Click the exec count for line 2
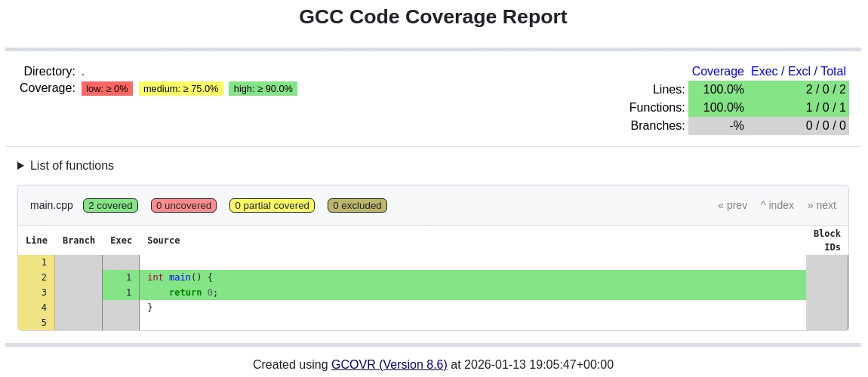Screen dimensions: 868x377 (121, 277)
